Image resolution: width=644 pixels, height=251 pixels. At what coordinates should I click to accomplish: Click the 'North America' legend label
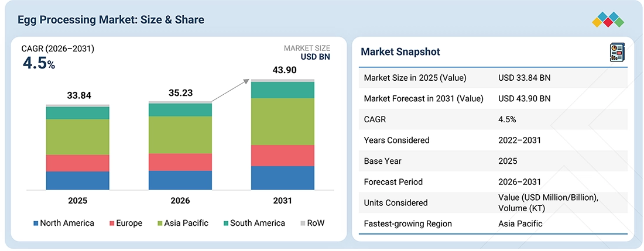click(x=67, y=223)
